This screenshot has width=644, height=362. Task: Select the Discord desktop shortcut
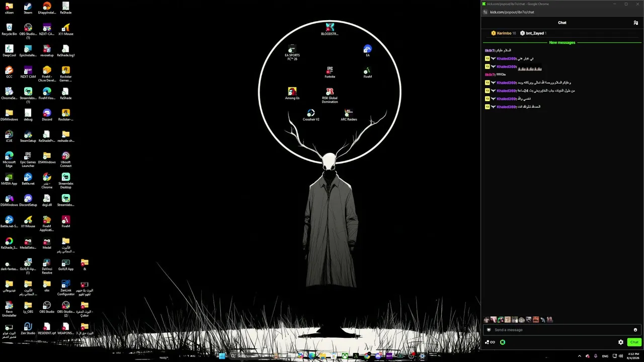pos(47,115)
